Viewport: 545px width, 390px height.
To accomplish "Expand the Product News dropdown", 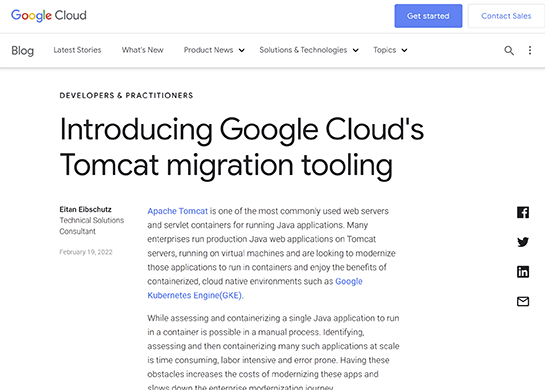I will 214,50.
